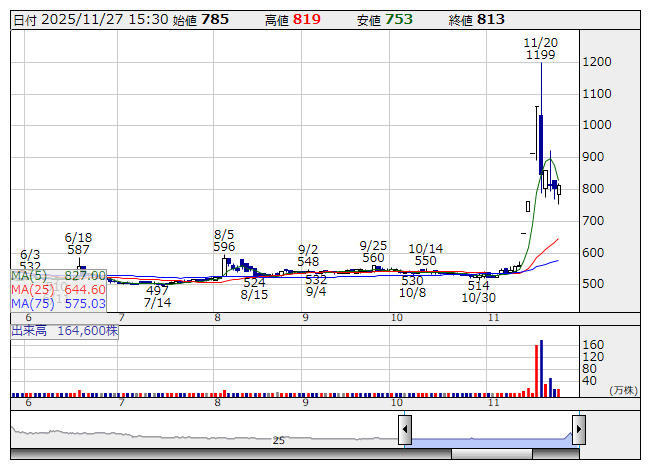Click the 10/30 low marker at 514
The image size is (653, 470).
pyautogui.click(x=479, y=291)
